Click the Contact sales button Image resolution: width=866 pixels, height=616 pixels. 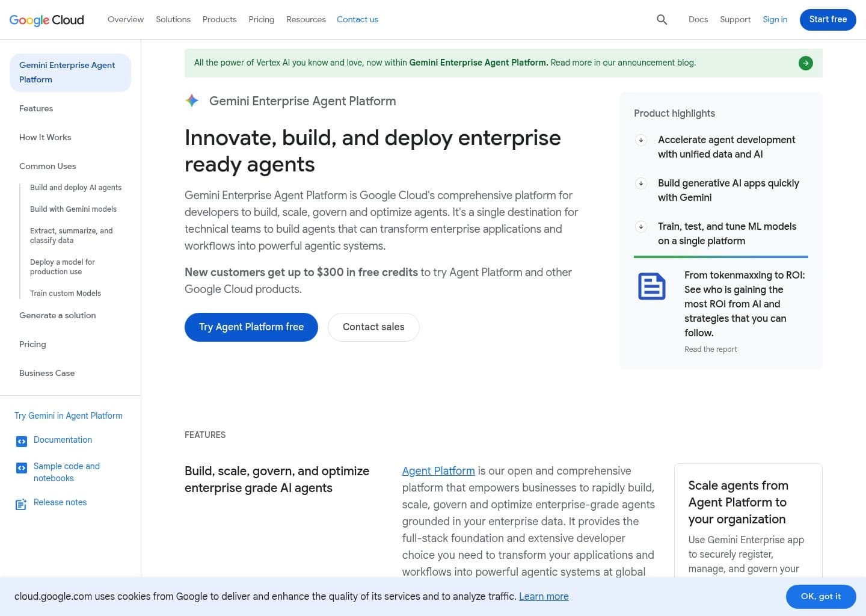(373, 327)
